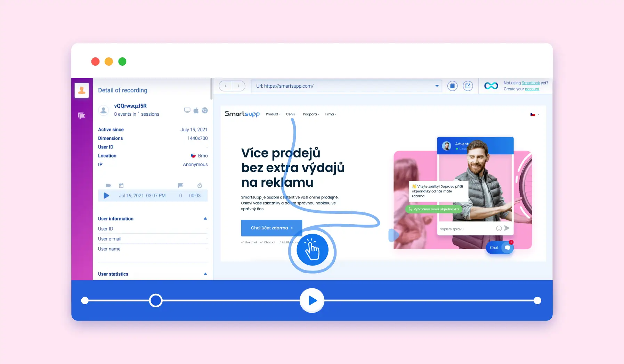Click the Smartsupp logo on the website
The width and height of the screenshot is (624, 364).
click(x=242, y=114)
